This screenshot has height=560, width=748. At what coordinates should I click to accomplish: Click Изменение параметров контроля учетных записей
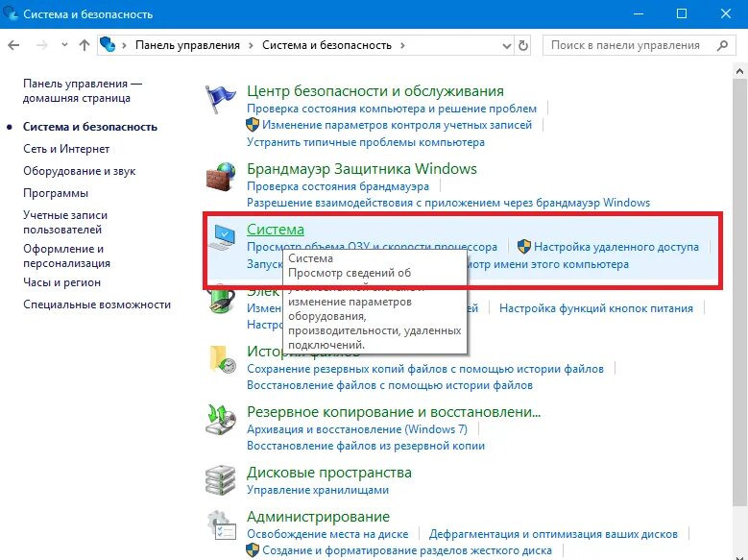(397, 125)
